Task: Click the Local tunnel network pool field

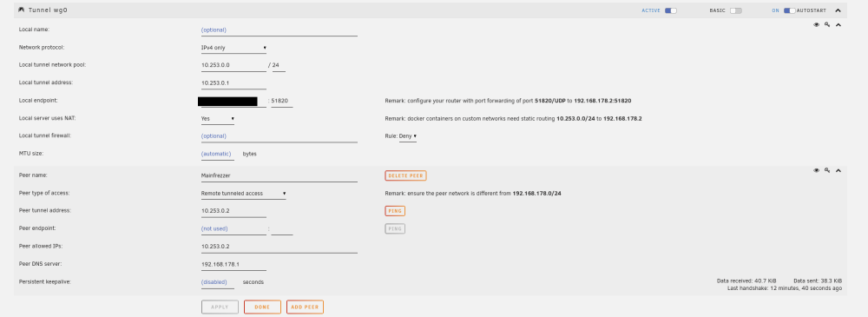Action: [x=233, y=65]
